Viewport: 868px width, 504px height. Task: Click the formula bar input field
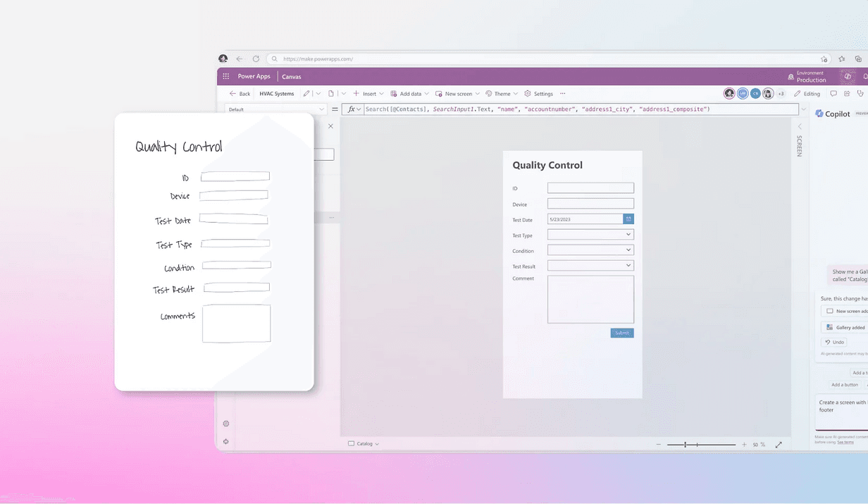(578, 109)
